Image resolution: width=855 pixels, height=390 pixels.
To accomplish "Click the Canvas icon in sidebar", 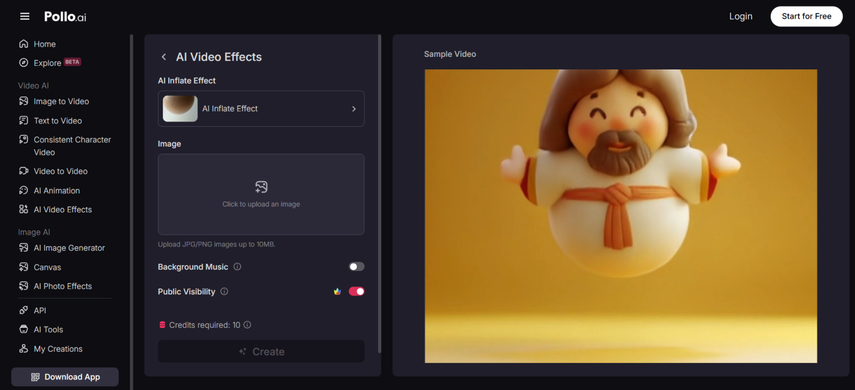I will point(23,267).
